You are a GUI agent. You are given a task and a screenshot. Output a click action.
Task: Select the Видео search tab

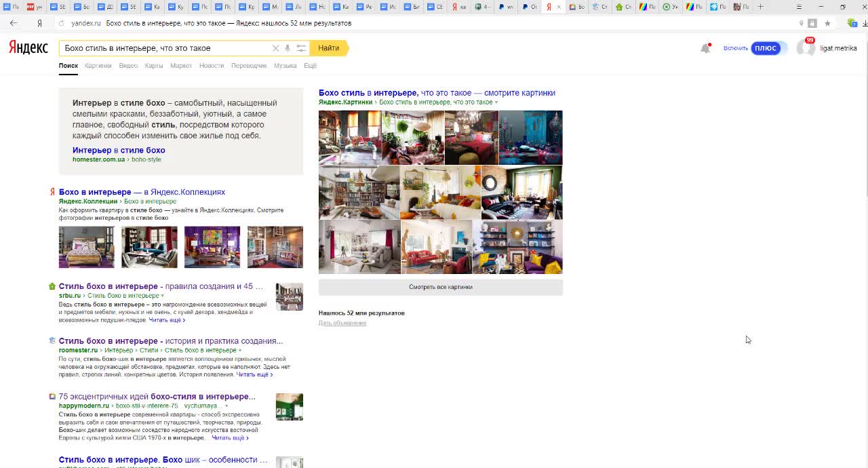click(128, 66)
